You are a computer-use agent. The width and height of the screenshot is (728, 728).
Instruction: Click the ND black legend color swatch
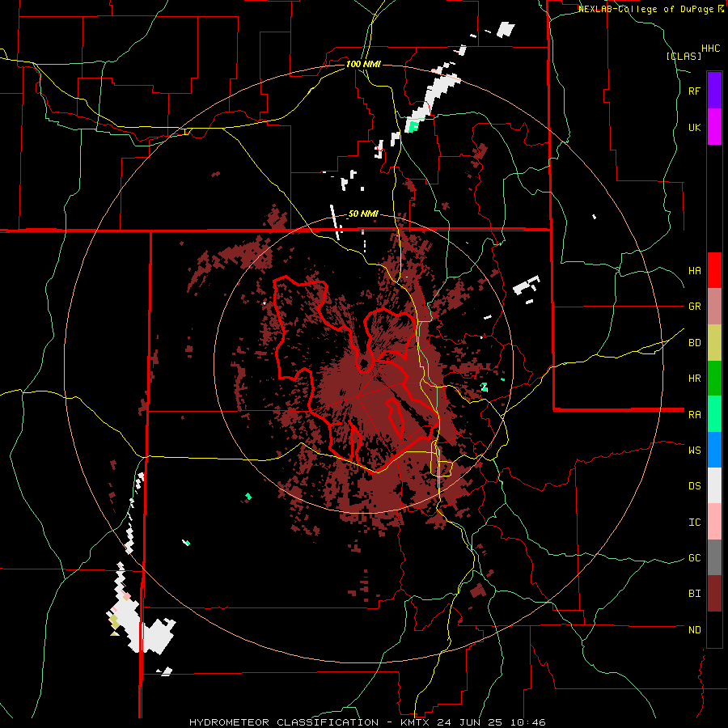coord(714,629)
